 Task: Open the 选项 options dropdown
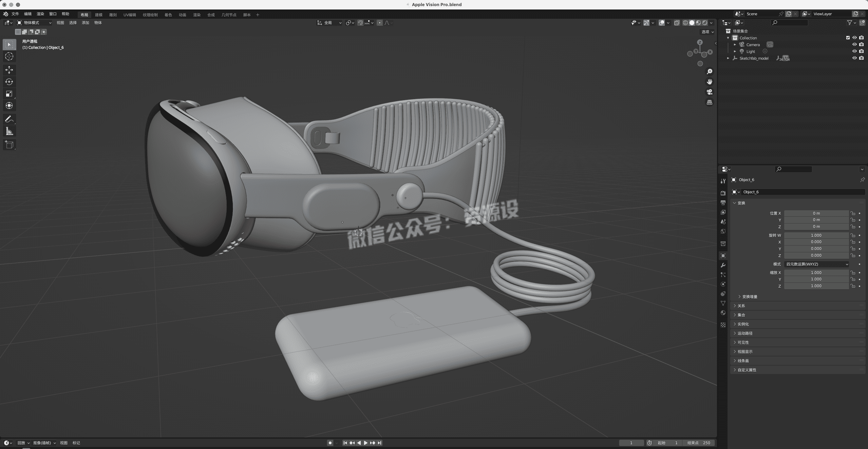(x=707, y=32)
